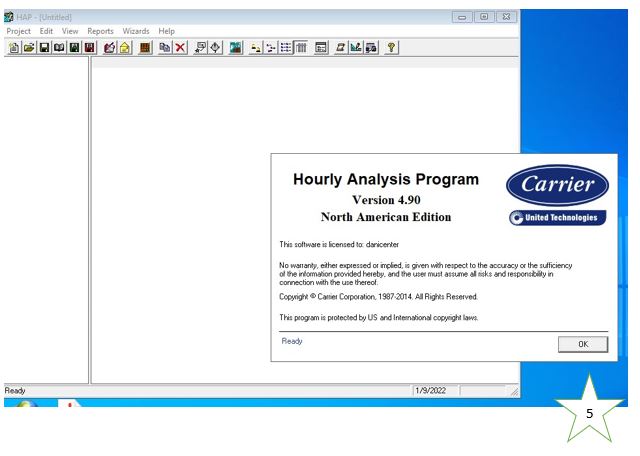This screenshot has height=456, width=640.
Task: Open the View menu
Action: pyautogui.click(x=70, y=31)
